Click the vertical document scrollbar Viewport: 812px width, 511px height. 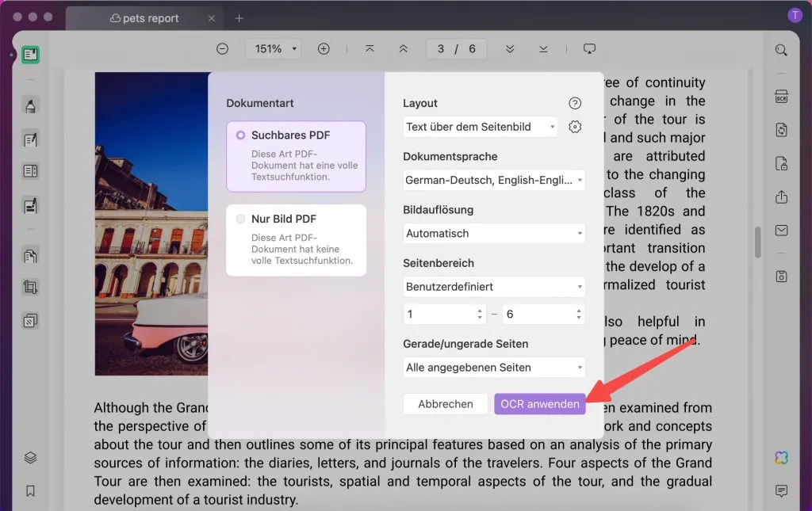click(x=757, y=242)
